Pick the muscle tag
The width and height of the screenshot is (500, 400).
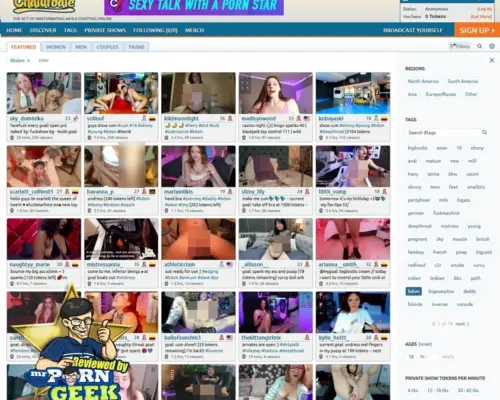click(x=460, y=239)
